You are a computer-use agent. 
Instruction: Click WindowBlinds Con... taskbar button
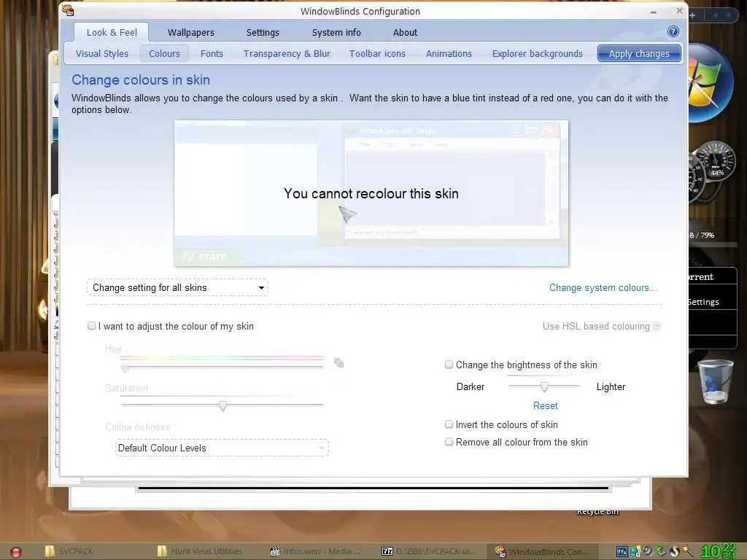[x=542, y=551]
